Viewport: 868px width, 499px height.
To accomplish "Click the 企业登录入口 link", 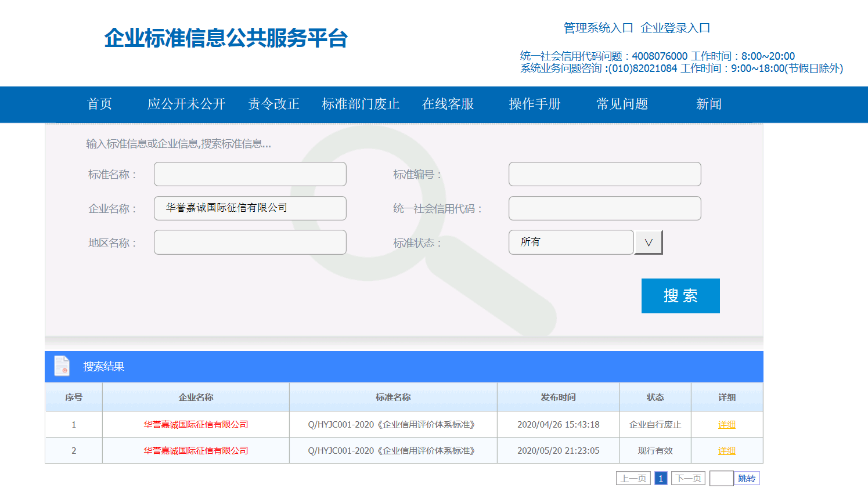I will (675, 28).
